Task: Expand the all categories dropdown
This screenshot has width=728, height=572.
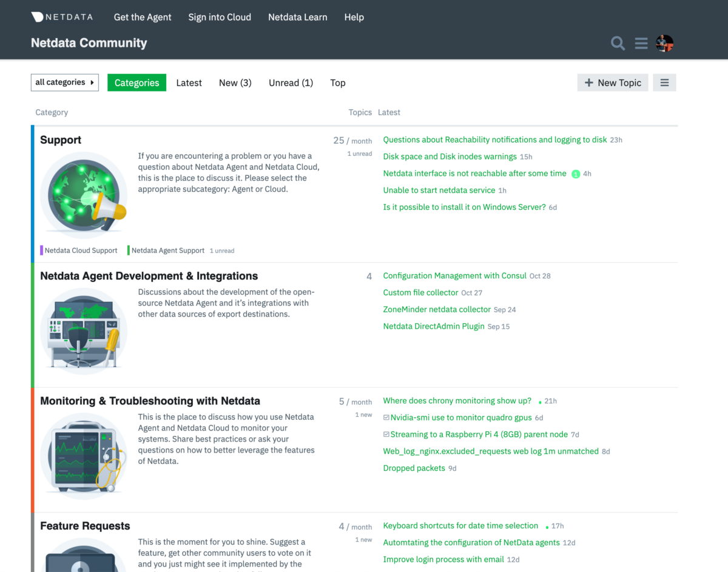Action: [65, 82]
